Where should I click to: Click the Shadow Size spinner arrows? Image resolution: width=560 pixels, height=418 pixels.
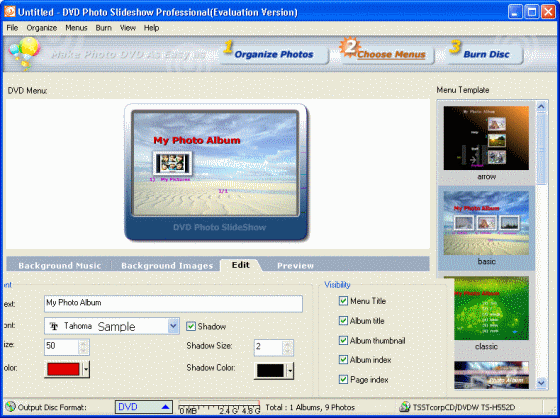pyautogui.click(x=288, y=347)
